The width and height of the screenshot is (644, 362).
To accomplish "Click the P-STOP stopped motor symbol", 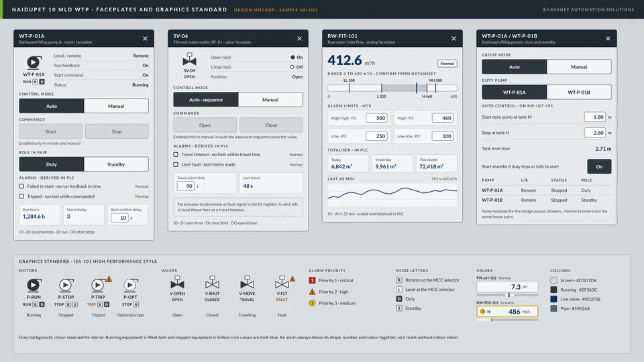I will pos(66,285).
